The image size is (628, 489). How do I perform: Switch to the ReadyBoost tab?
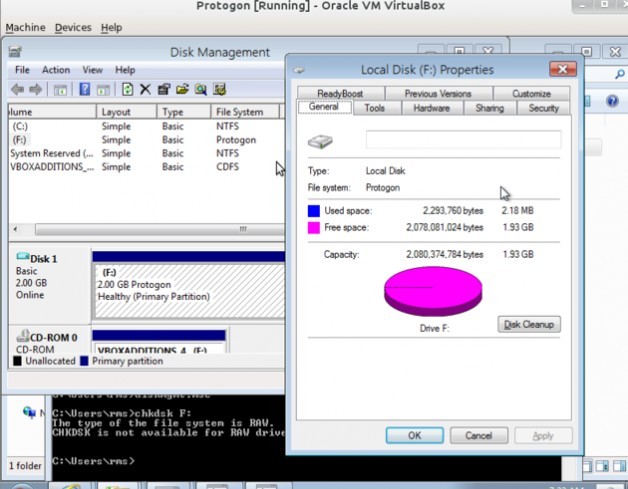tap(340, 93)
